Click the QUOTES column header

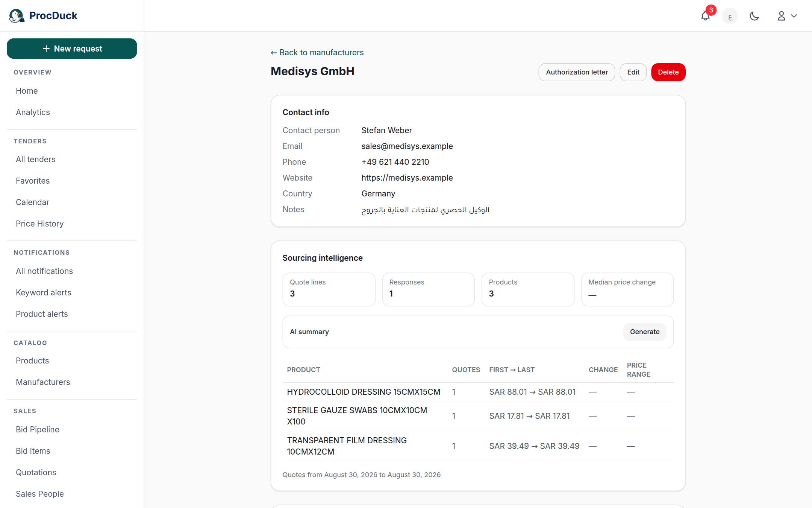pyautogui.click(x=466, y=370)
